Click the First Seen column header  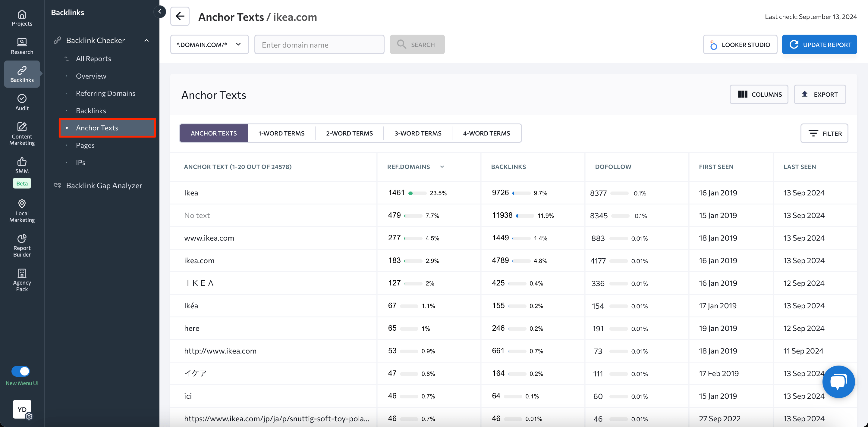(716, 167)
